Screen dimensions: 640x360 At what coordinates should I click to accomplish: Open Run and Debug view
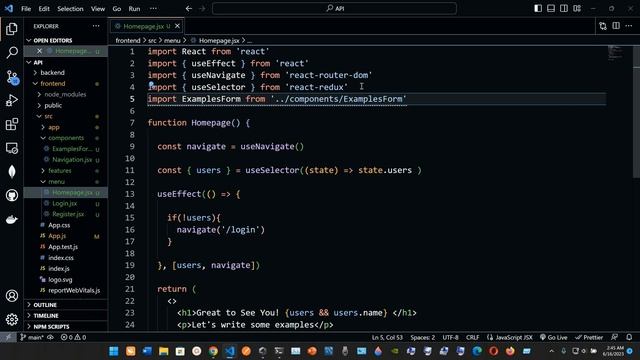click(12, 100)
